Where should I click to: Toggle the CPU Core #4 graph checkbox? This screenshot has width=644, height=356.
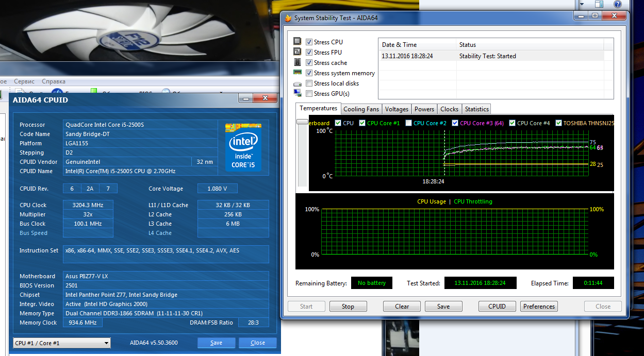tap(513, 123)
